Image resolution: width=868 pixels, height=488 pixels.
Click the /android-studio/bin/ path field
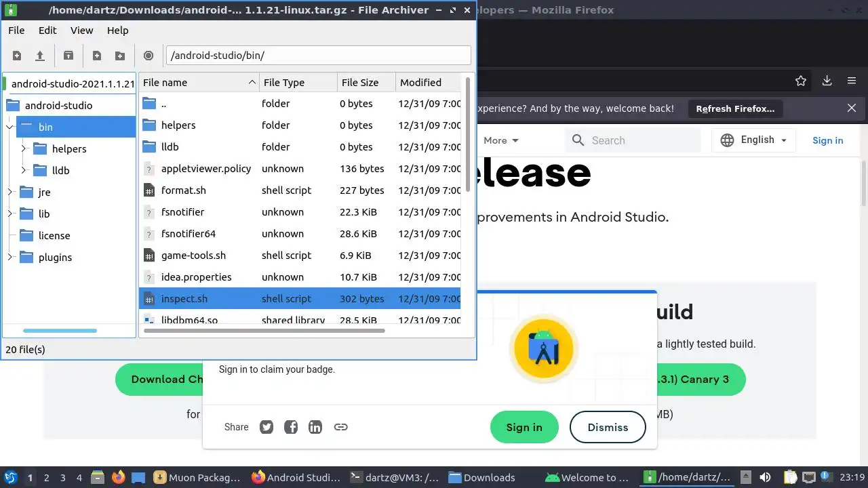318,56
